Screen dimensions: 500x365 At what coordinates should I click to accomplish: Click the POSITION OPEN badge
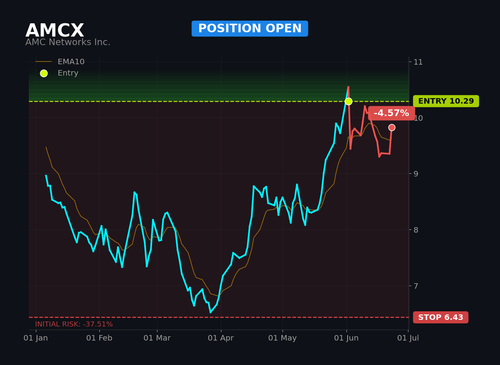pos(250,28)
